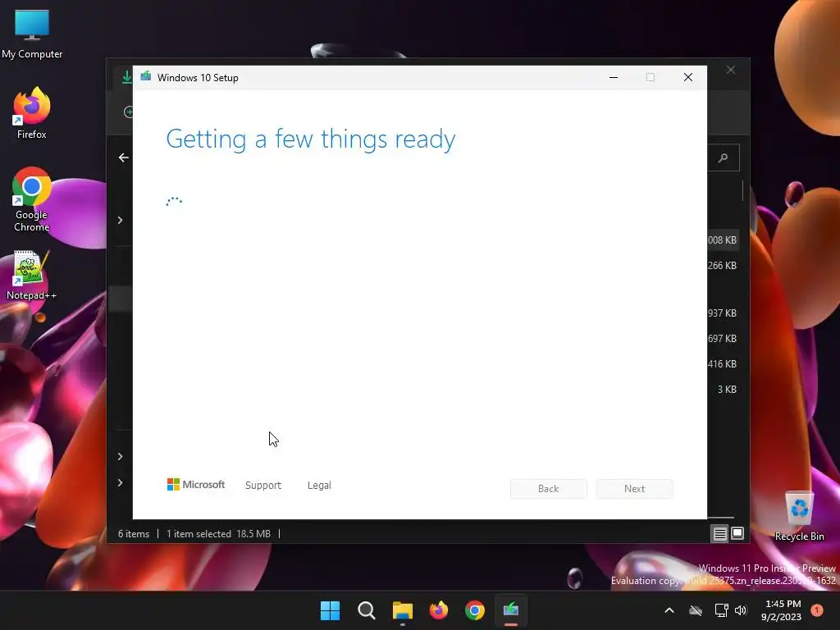The height and width of the screenshot is (630, 840).
Task: Select the file row sized 3 KB
Action: (727, 390)
